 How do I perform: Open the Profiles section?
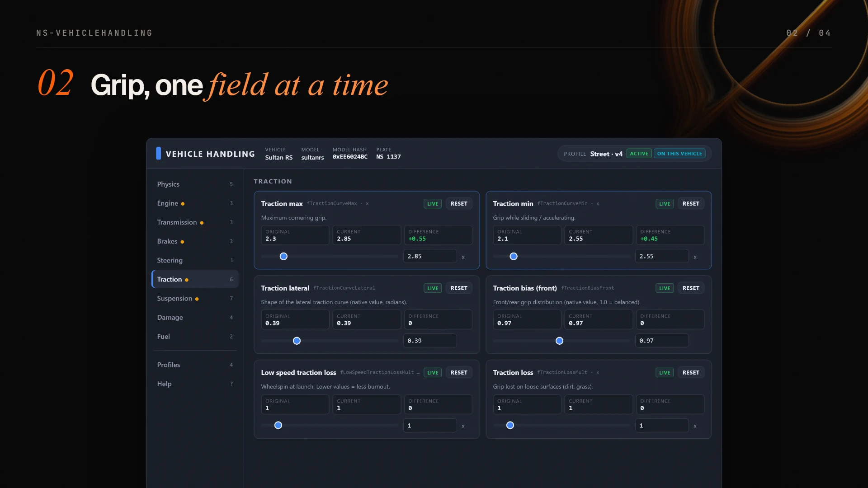195,365
